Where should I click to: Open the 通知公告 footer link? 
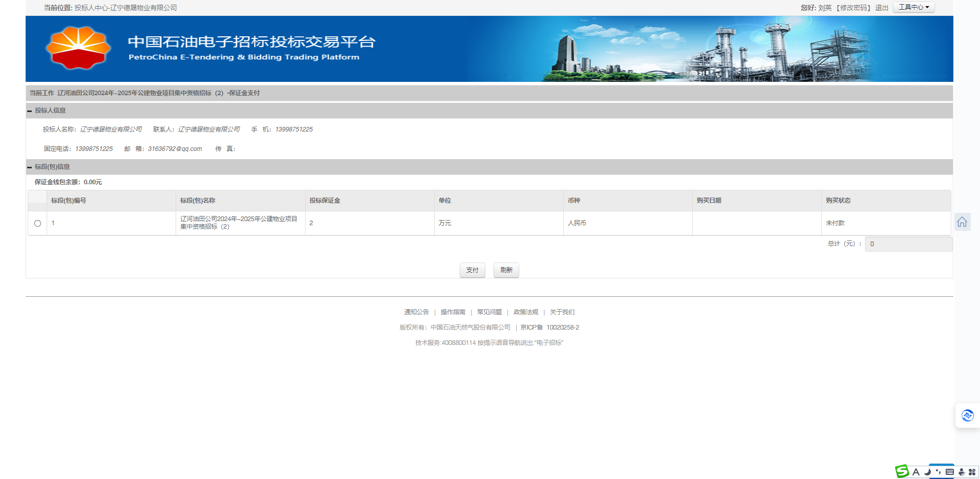click(417, 312)
